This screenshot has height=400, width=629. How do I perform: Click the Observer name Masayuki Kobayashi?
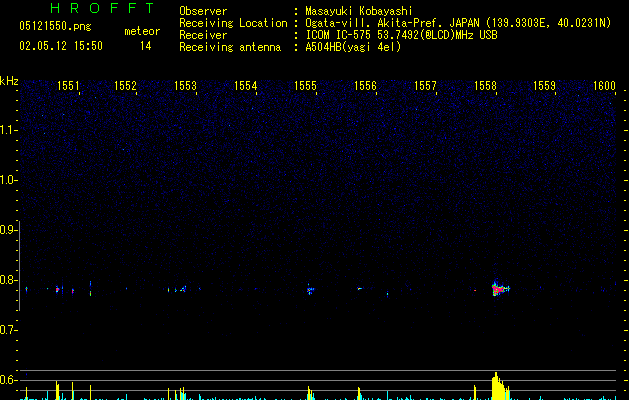pyautogui.click(x=359, y=11)
